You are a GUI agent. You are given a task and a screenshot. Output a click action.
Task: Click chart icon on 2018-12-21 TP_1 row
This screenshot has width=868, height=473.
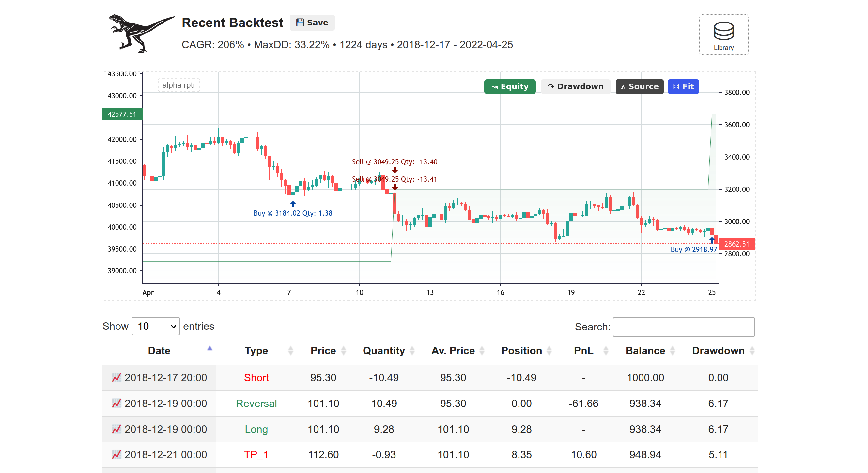[x=116, y=454]
